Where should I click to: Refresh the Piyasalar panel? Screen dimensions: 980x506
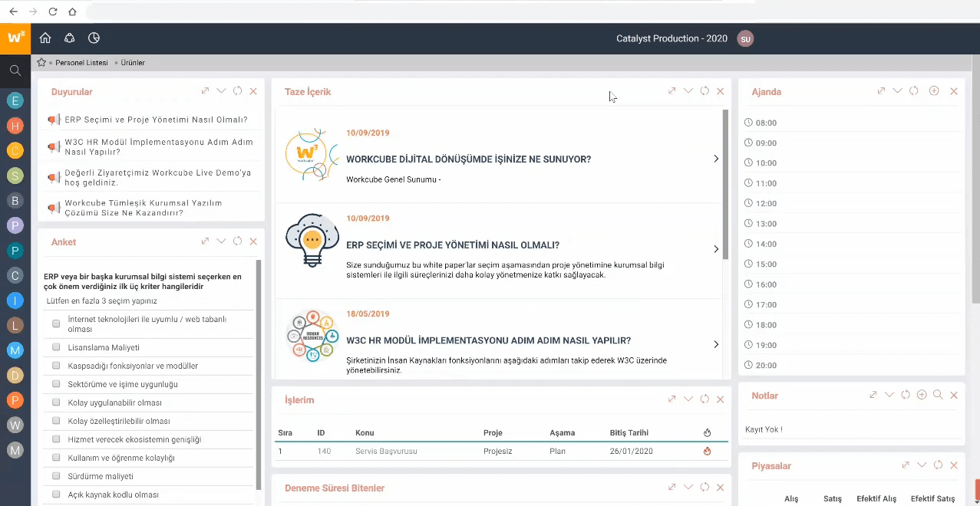pos(938,465)
